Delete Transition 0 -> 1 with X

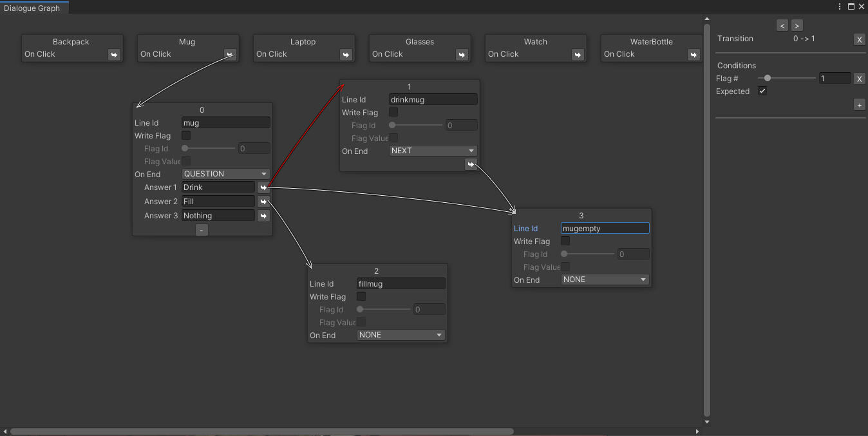pos(859,39)
